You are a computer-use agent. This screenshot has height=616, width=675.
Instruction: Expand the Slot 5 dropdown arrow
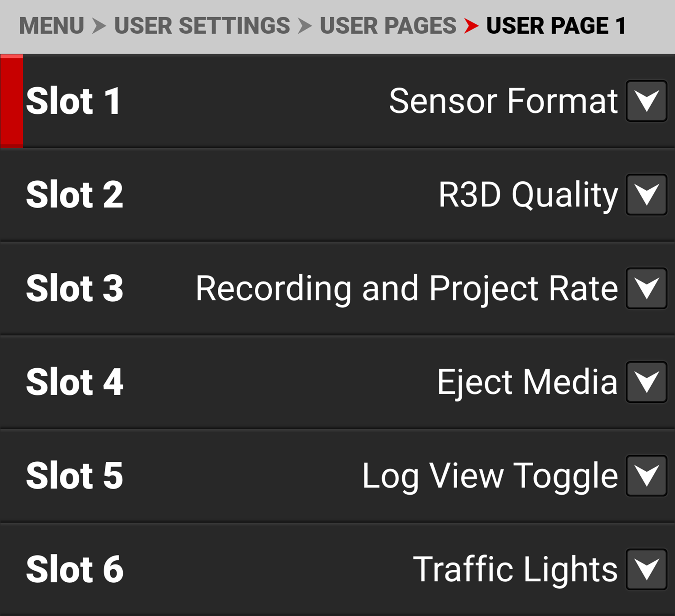click(646, 476)
